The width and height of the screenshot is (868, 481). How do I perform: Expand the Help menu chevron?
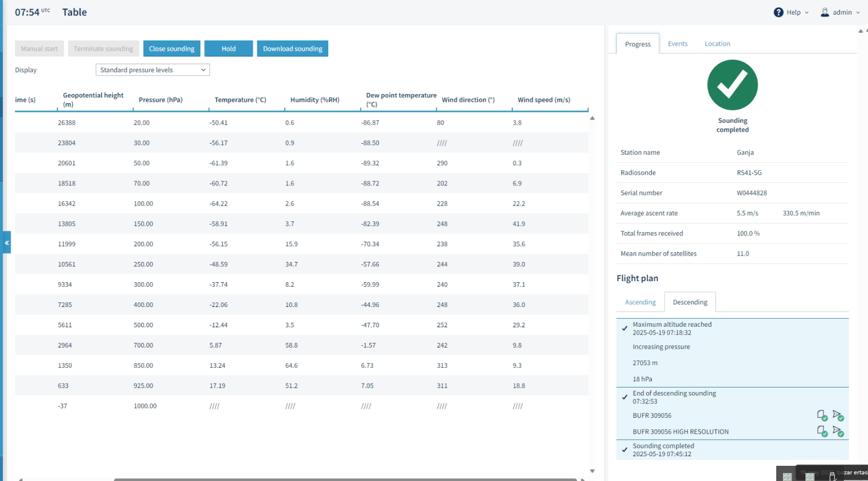coord(807,13)
